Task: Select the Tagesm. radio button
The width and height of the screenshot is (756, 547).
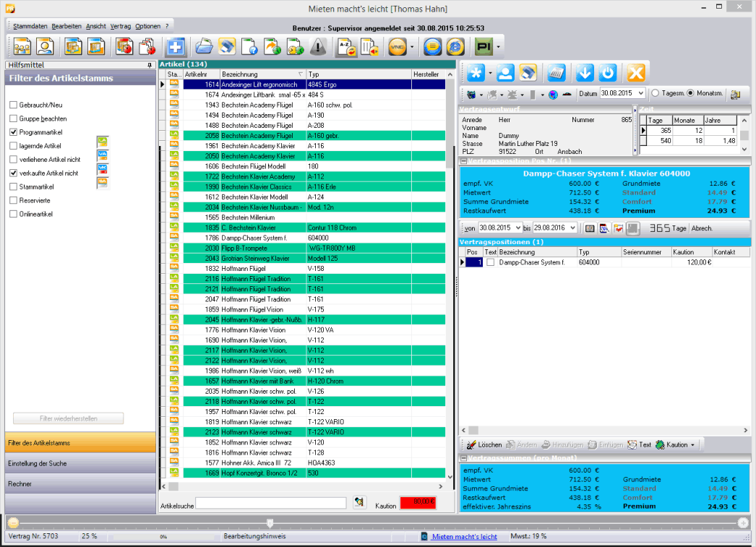Action: click(656, 93)
